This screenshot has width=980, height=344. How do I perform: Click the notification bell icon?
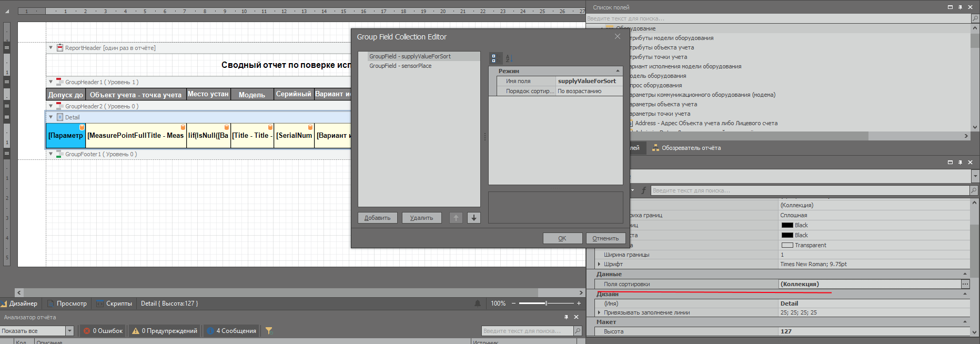pos(478,303)
